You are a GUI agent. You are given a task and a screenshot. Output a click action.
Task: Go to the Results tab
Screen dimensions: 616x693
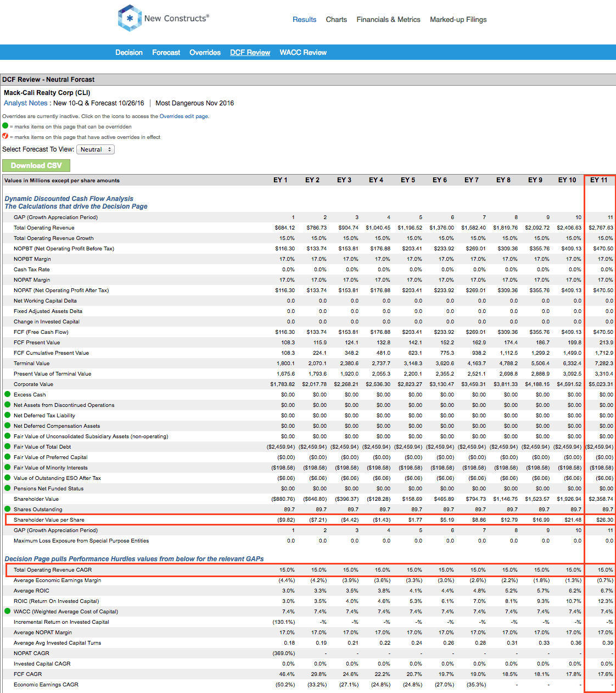coord(304,19)
